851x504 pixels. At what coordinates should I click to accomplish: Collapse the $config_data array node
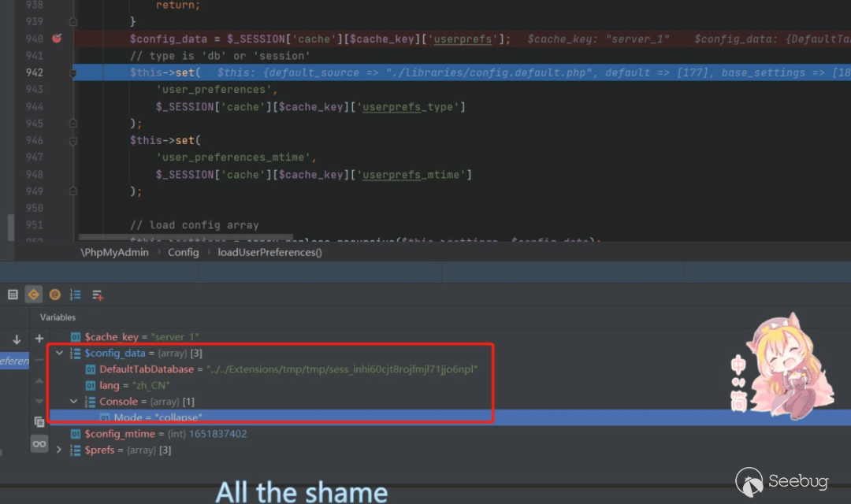[x=59, y=353]
